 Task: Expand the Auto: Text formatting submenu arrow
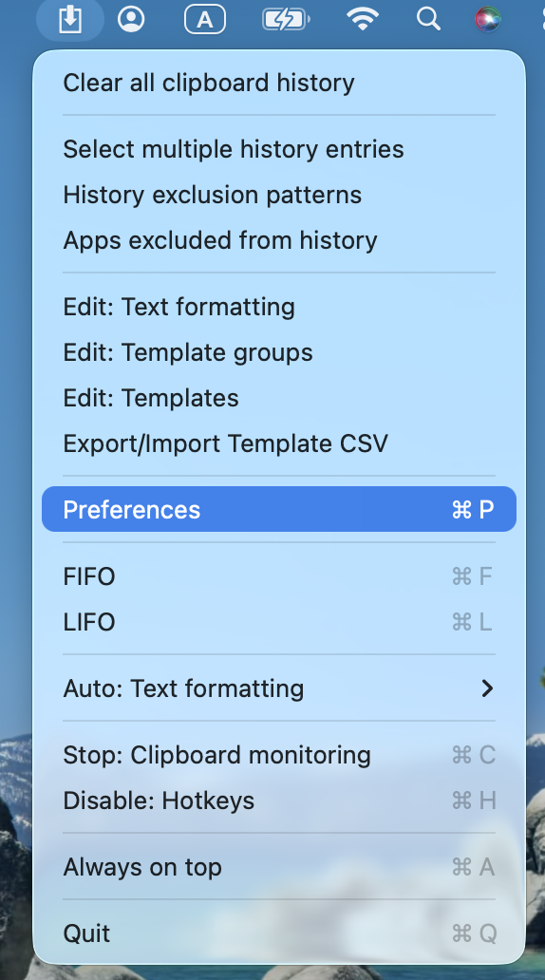(487, 688)
